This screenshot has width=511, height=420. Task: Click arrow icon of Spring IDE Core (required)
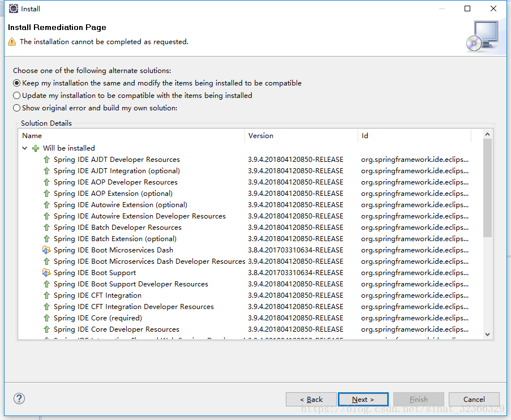[x=46, y=318]
